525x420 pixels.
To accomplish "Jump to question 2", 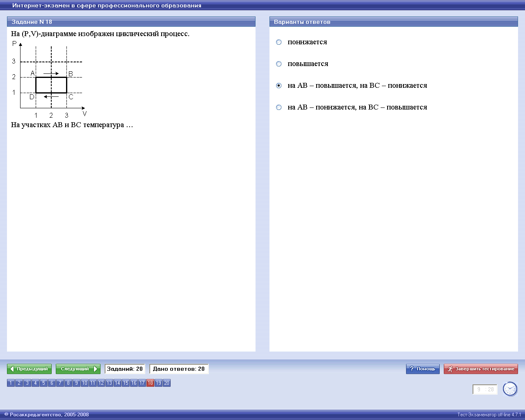I will [19, 383].
